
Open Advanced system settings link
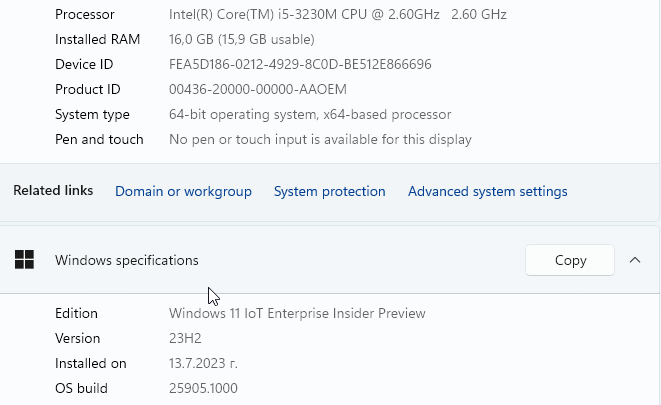coord(487,191)
